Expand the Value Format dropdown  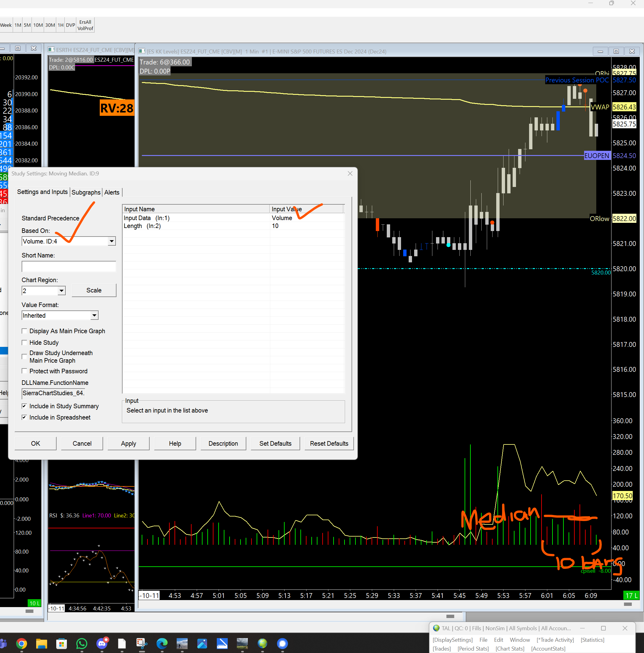(94, 316)
